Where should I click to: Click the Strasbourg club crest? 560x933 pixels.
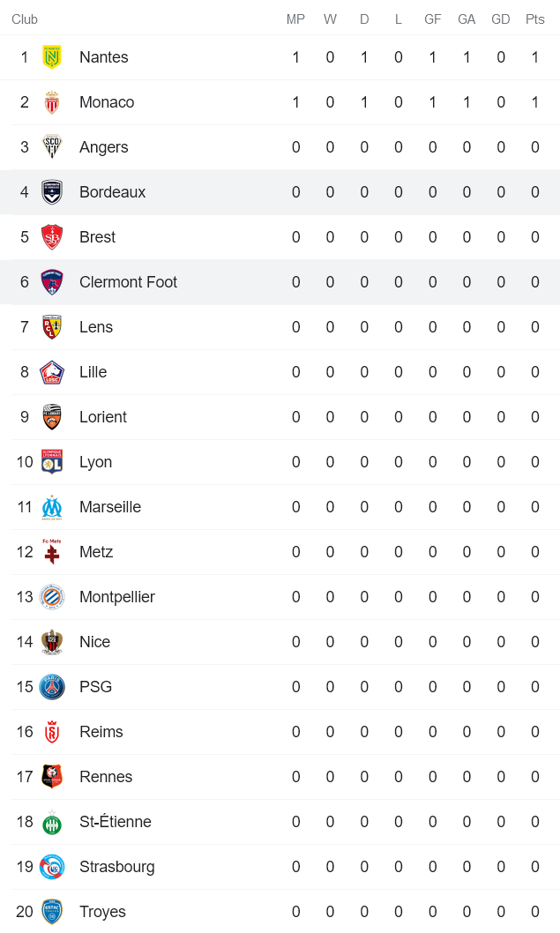(52, 866)
